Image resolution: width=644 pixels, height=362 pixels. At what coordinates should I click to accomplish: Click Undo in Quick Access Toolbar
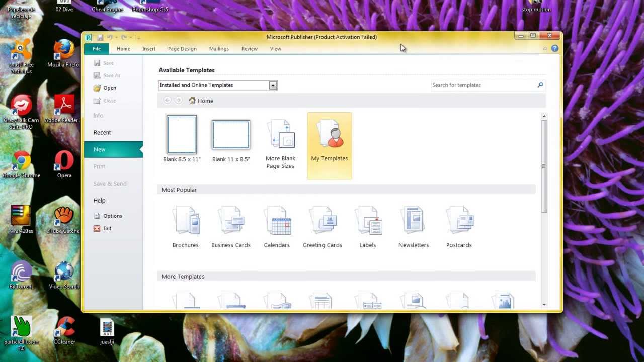point(110,37)
